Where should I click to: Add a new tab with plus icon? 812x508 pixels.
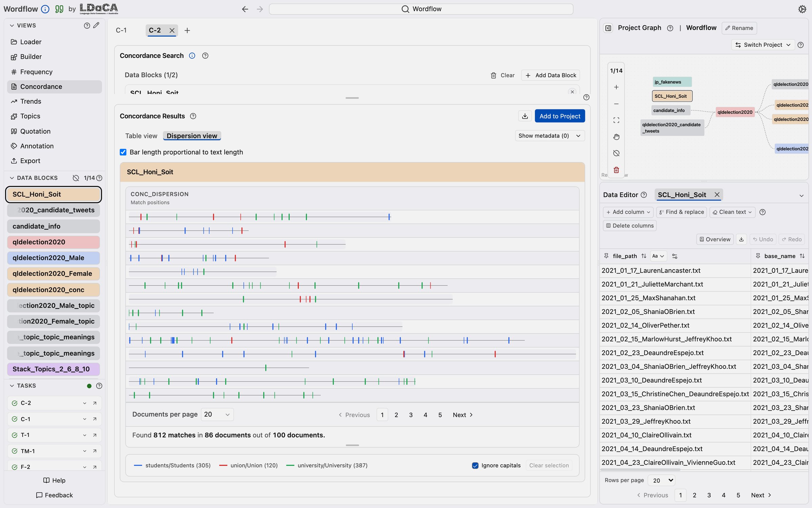tap(187, 30)
